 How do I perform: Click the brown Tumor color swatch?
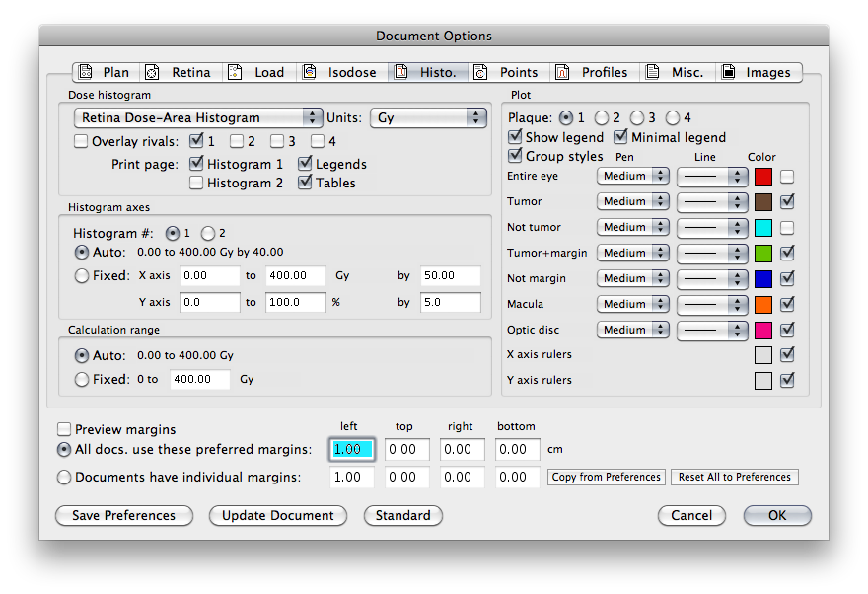click(763, 202)
